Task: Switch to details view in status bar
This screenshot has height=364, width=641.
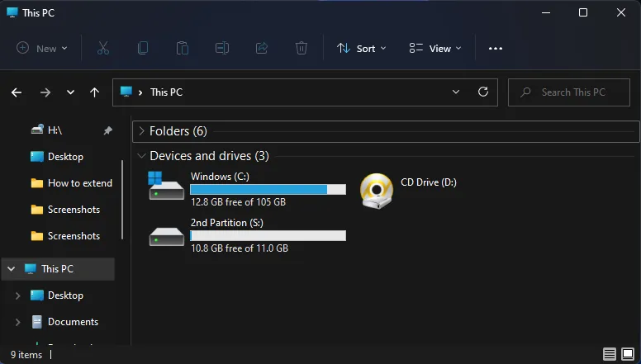Action: (609, 354)
